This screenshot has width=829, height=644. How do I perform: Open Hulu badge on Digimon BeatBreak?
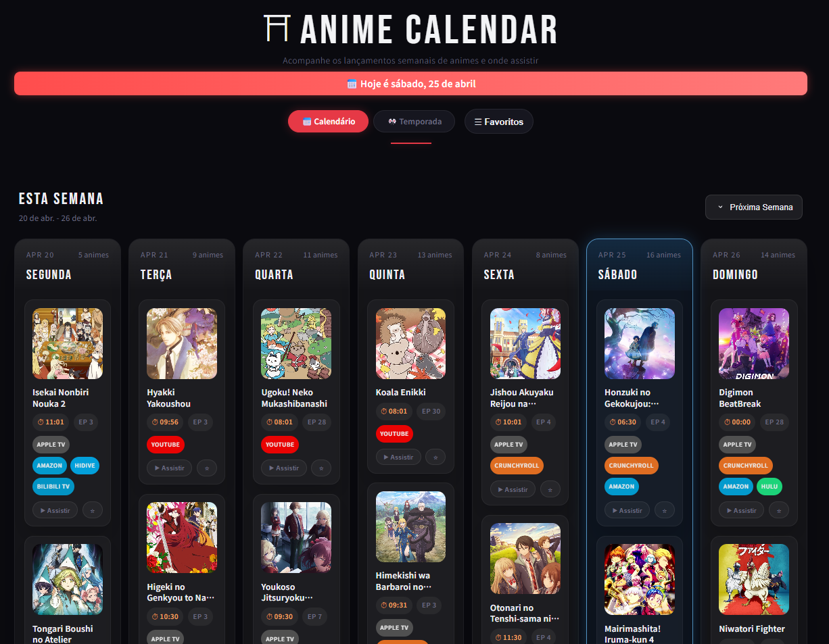[x=769, y=487]
